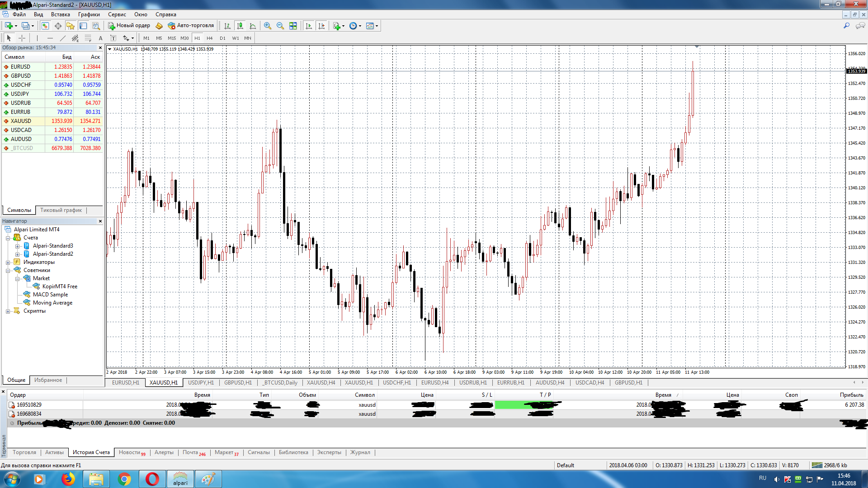This screenshot has width=868, height=488.
Task: Switch chart to candlestick mode
Action: point(240,26)
